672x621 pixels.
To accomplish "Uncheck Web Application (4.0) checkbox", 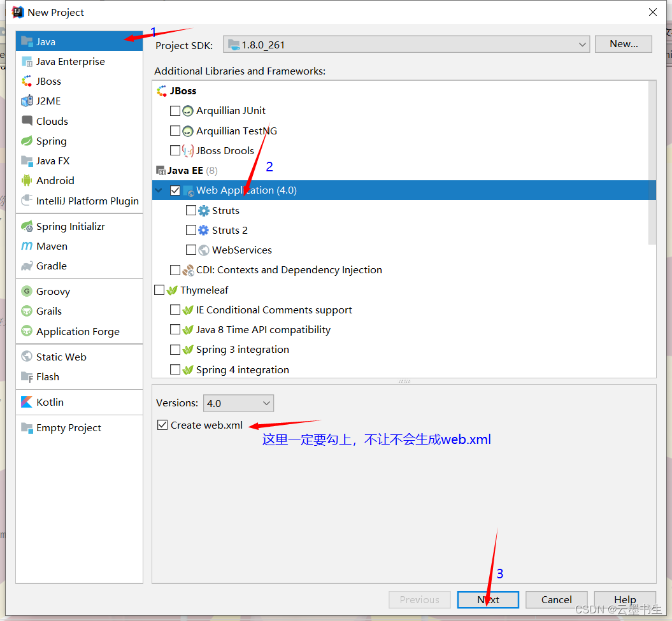I will click(x=175, y=190).
